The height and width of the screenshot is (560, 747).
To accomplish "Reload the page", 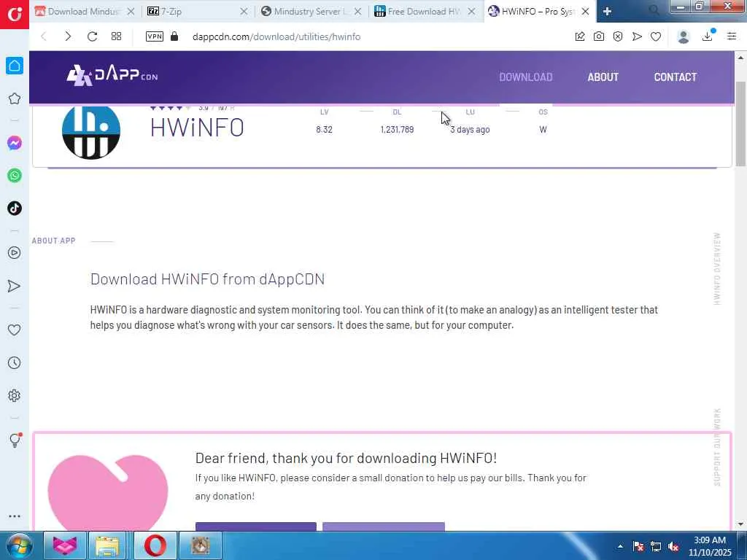I will [x=92, y=36].
